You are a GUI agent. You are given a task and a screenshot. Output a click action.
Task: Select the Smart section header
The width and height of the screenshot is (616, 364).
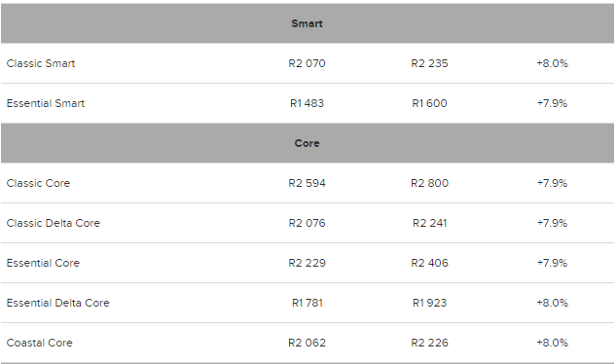307,23
